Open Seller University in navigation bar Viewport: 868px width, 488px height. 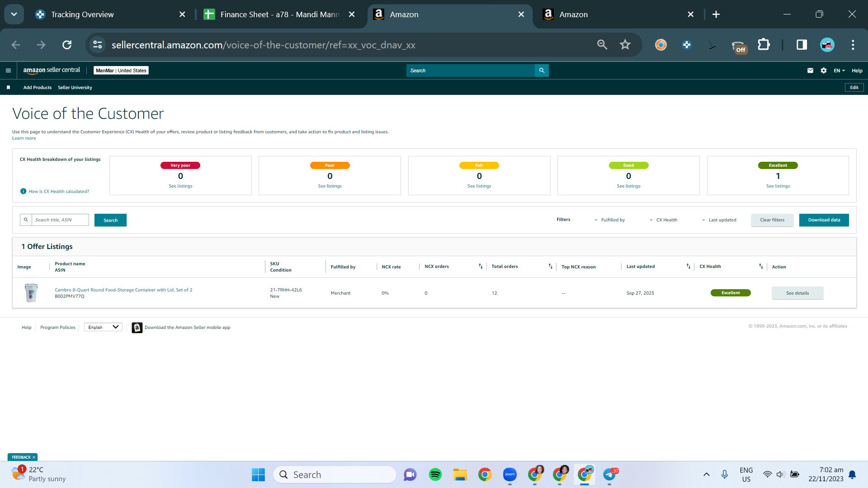click(75, 88)
